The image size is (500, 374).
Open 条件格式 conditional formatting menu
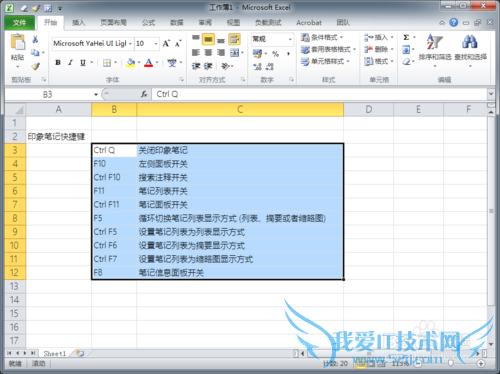tap(322, 38)
